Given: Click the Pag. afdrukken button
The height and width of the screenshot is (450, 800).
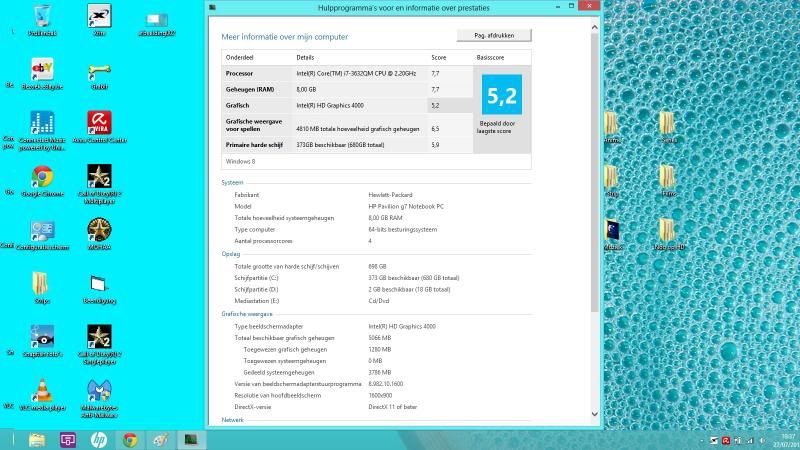Looking at the screenshot, I should click(494, 35).
